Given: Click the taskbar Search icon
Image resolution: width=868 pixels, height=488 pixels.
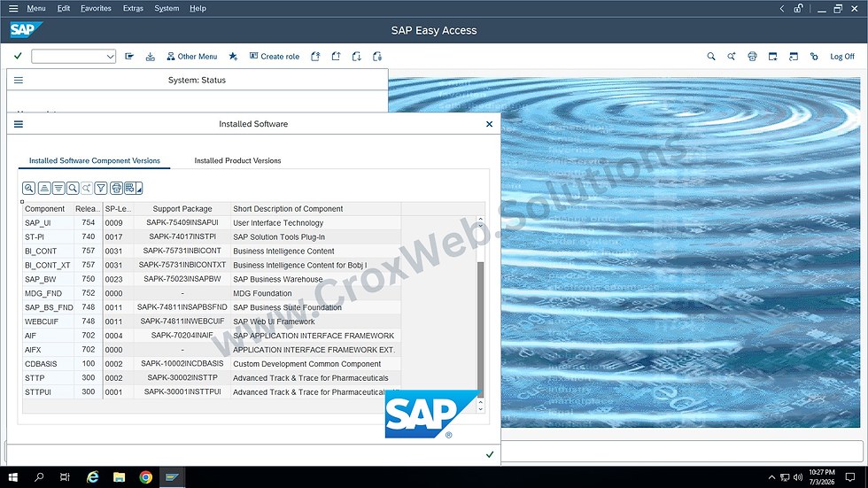Looking at the screenshot, I should pyautogui.click(x=39, y=477).
